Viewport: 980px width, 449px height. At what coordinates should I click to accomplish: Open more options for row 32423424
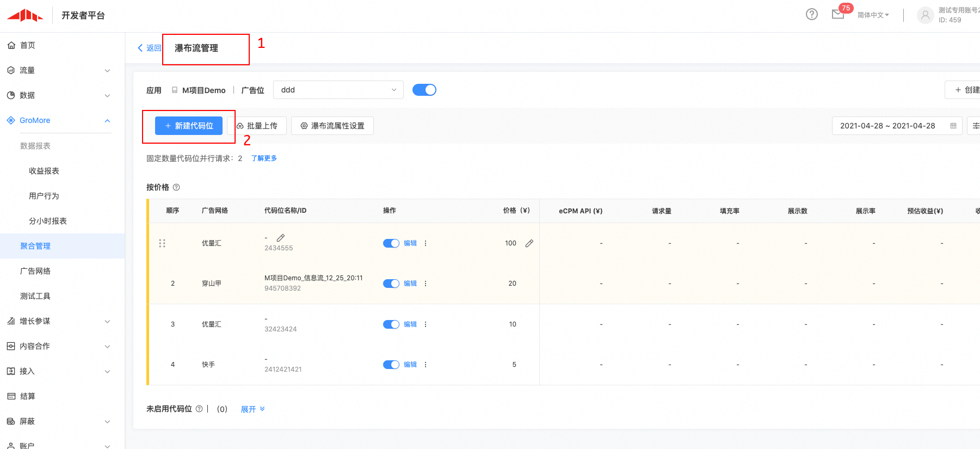click(x=426, y=324)
